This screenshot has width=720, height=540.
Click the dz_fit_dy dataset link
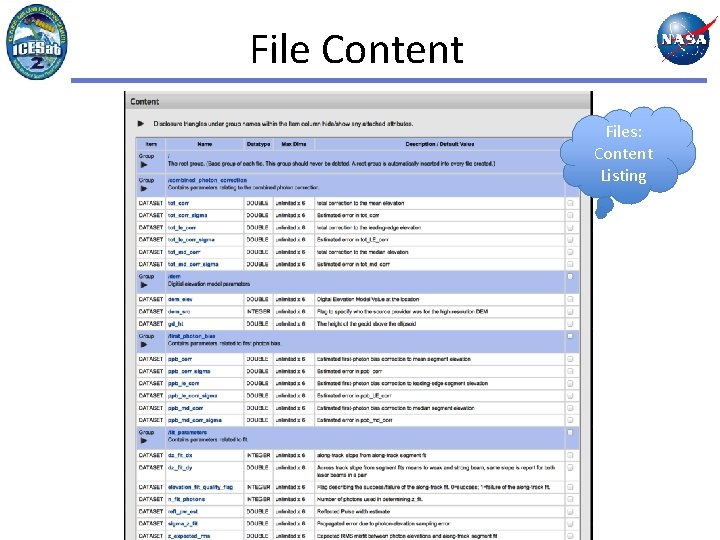pos(180,467)
